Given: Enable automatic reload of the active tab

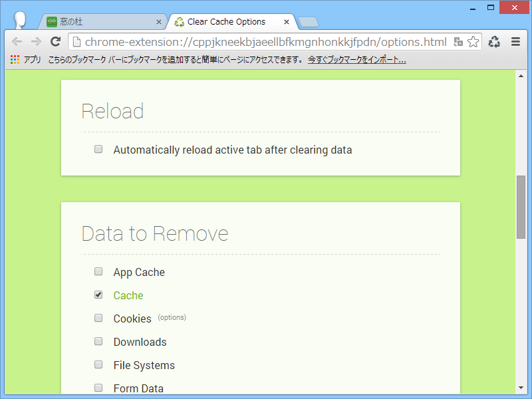Looking at the screenshot, I should [98, 149].
